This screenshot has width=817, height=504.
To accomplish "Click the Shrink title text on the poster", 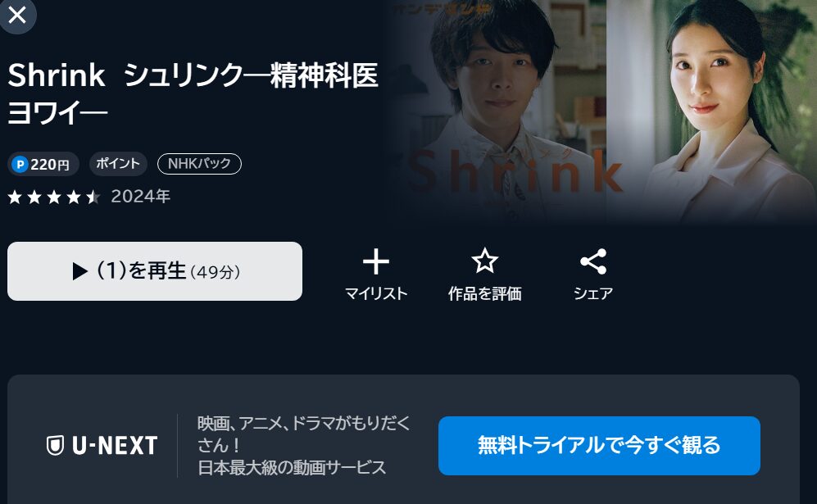I will coord(515,171).
